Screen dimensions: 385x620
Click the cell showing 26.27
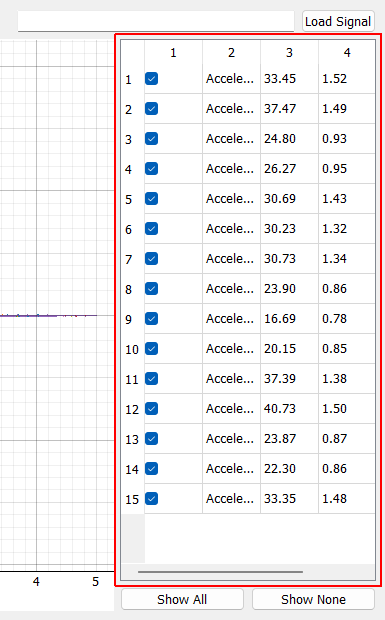pos(289,169)
